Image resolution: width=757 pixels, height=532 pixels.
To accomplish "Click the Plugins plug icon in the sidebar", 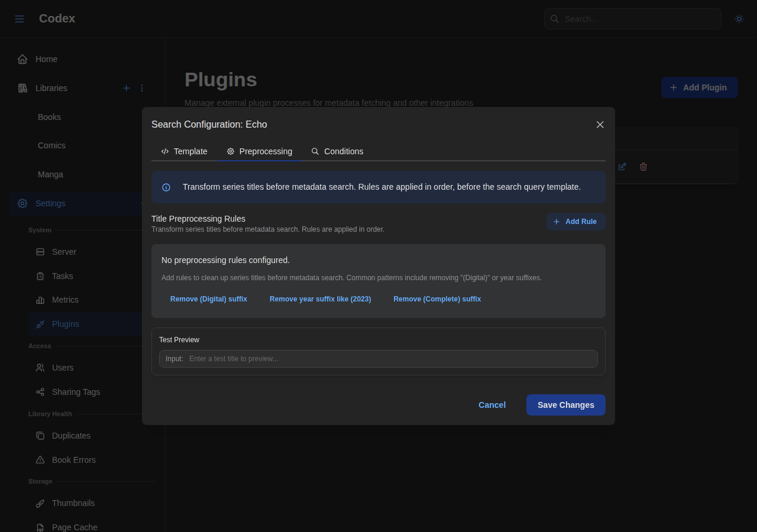I will click(40, 324).
